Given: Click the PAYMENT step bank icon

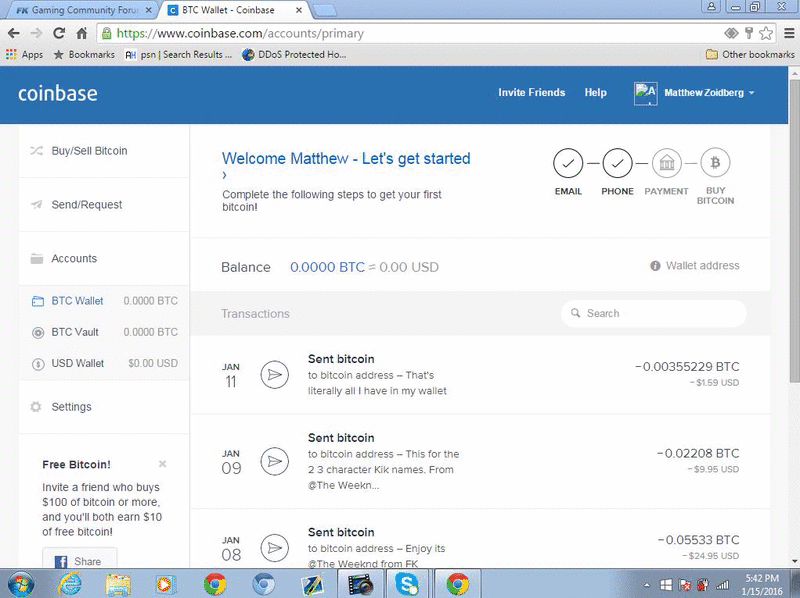Looking at the screenshot, I should click(x=666, y=163).
